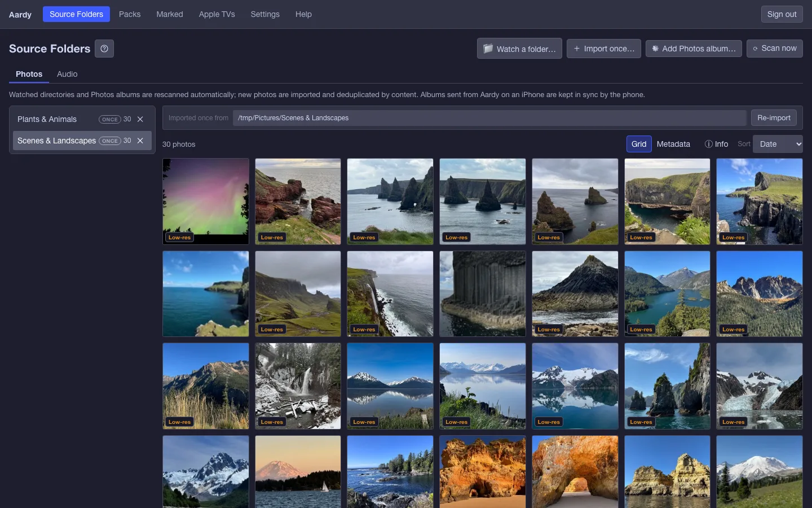Open the aurora borealis photo thumbnail

tap(206, 201)
